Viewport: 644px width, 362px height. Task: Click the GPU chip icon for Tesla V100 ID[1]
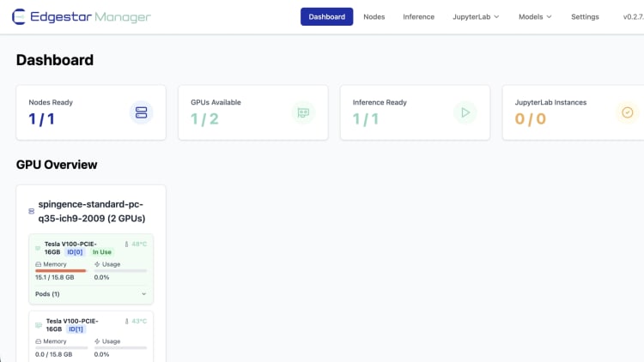(39, 325)
